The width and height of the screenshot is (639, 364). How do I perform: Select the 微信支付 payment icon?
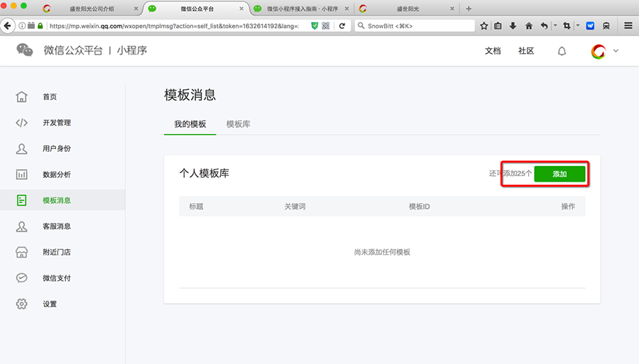pyautogui.click(x=21, y=278)
